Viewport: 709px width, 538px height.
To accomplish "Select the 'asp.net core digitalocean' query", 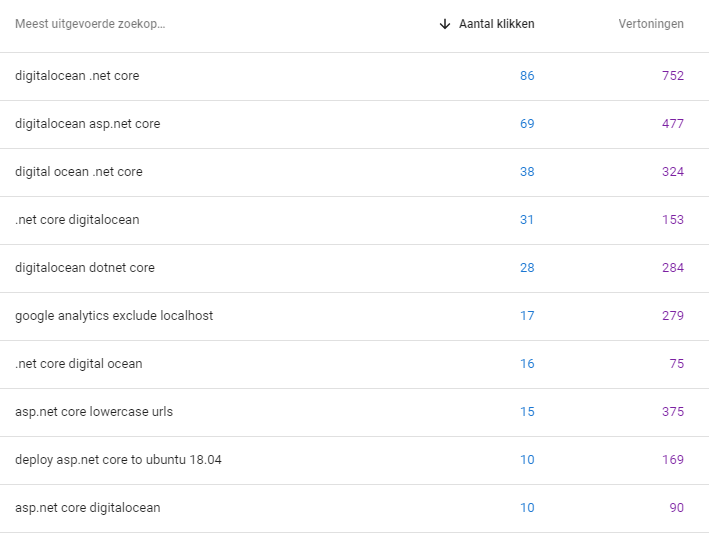I will pos(354,508).
